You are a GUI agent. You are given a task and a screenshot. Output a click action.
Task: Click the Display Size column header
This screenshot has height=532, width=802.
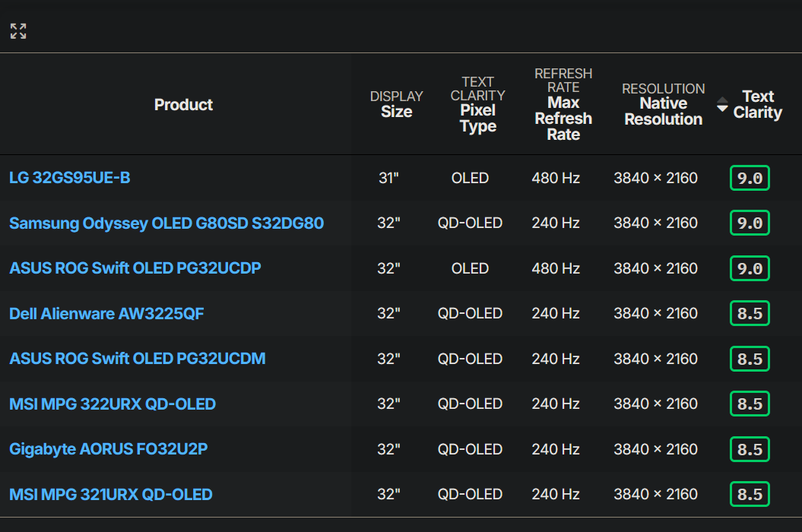[x=396, y=104]
